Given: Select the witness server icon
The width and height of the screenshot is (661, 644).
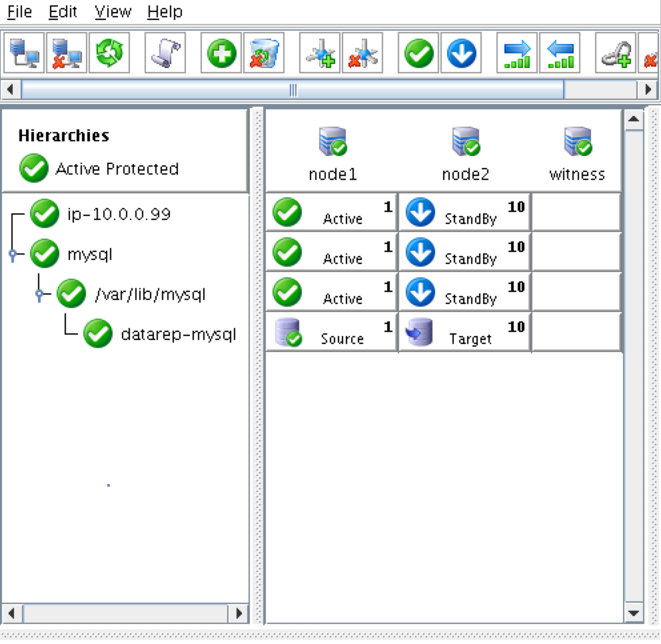Looking at the screenshot, I should [578, 141].
